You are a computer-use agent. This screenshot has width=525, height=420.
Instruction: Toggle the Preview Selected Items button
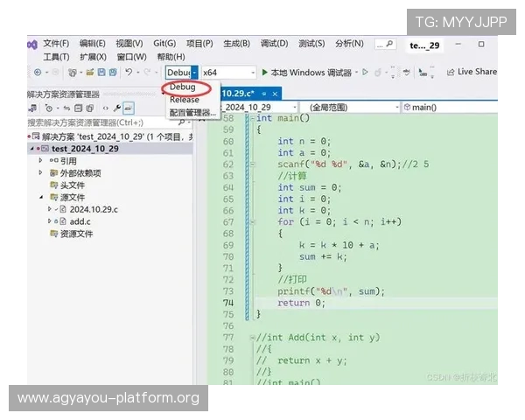coord(128,108)
